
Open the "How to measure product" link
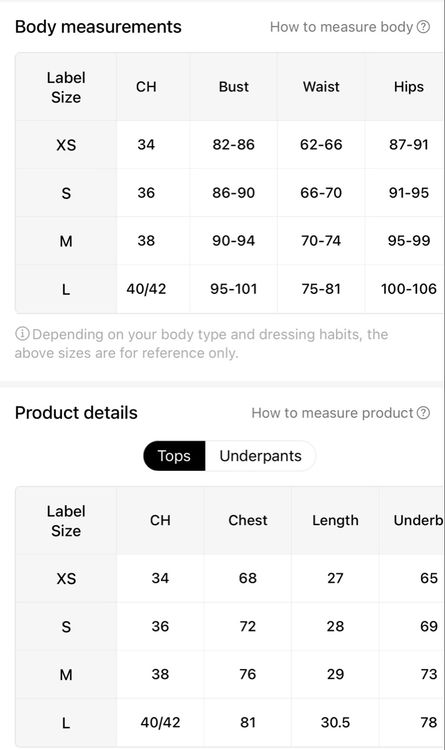click(x=332, y=413)
